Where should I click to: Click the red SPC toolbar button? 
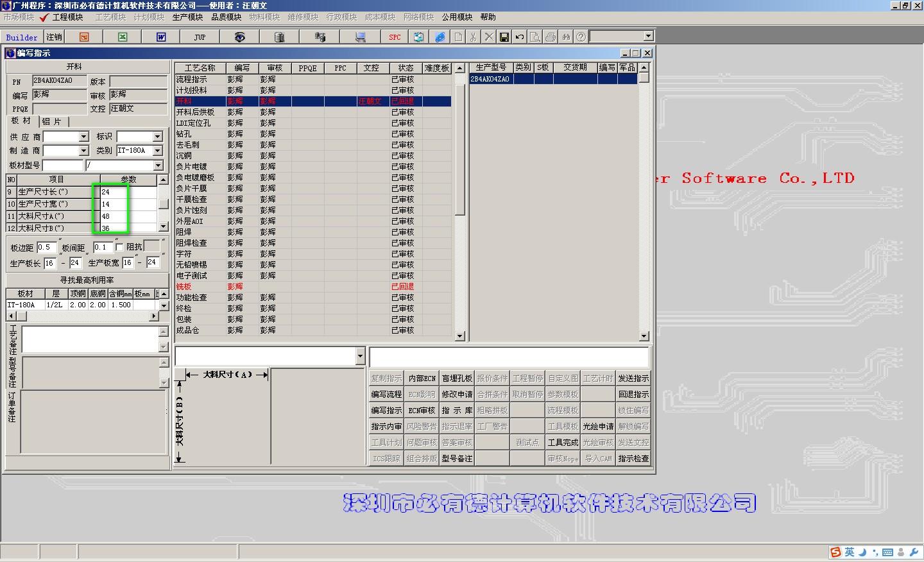coord(395,37)
